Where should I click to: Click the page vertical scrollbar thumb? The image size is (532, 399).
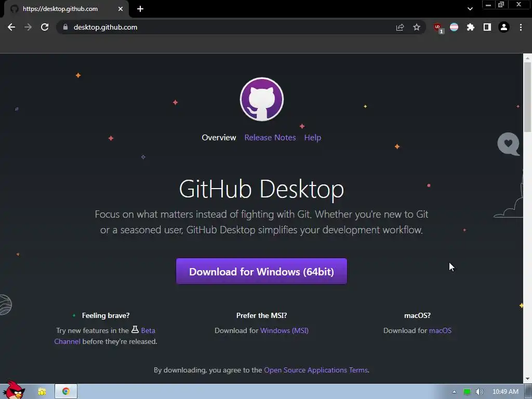[x=527, y=97]
